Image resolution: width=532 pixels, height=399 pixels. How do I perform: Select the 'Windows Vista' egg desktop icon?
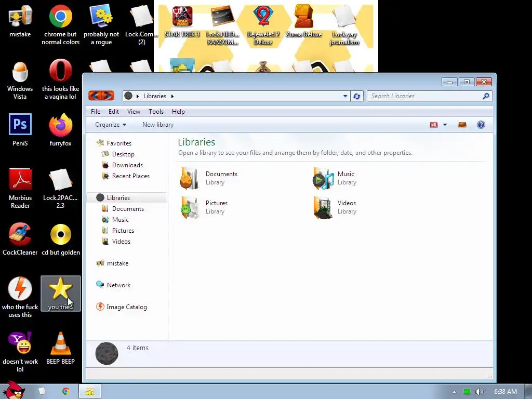coord(20,79)
